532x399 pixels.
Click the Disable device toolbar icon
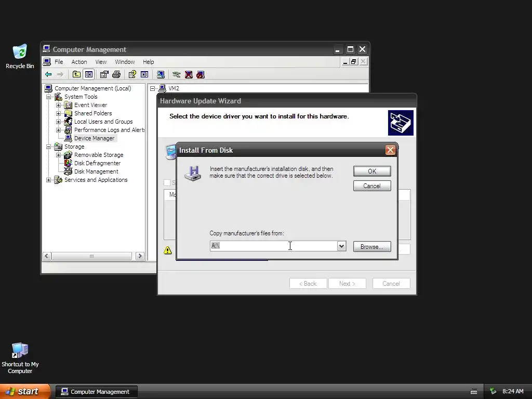tap(201, 74)
